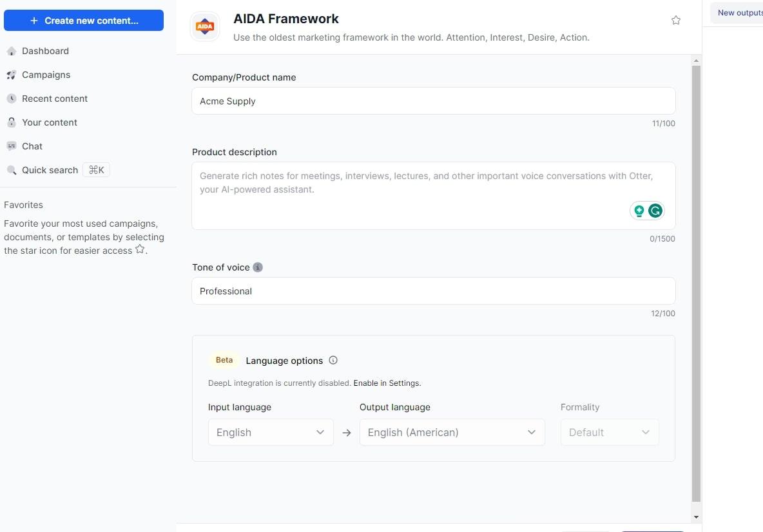Click the Company/Product name field
The image size is (763, 532).
(x=433, y=101)
